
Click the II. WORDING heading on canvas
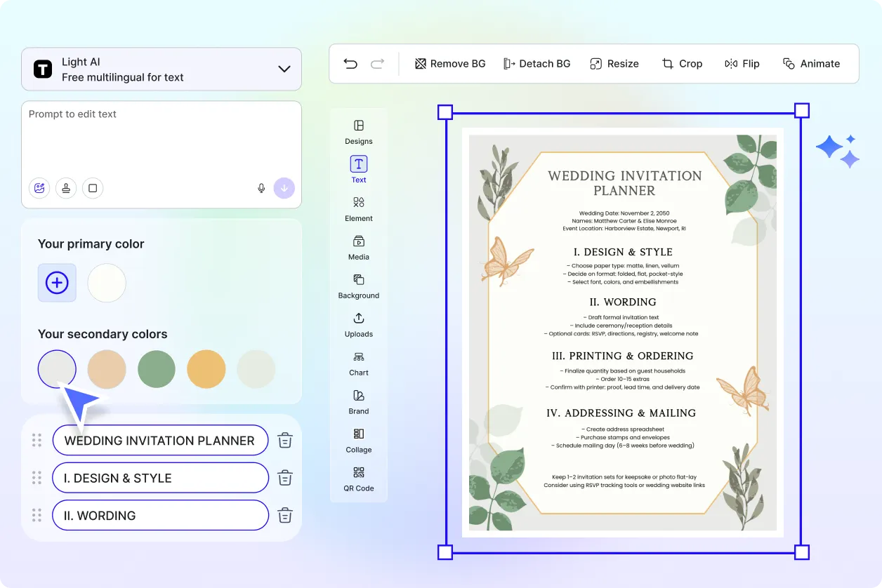pos(623,302)
